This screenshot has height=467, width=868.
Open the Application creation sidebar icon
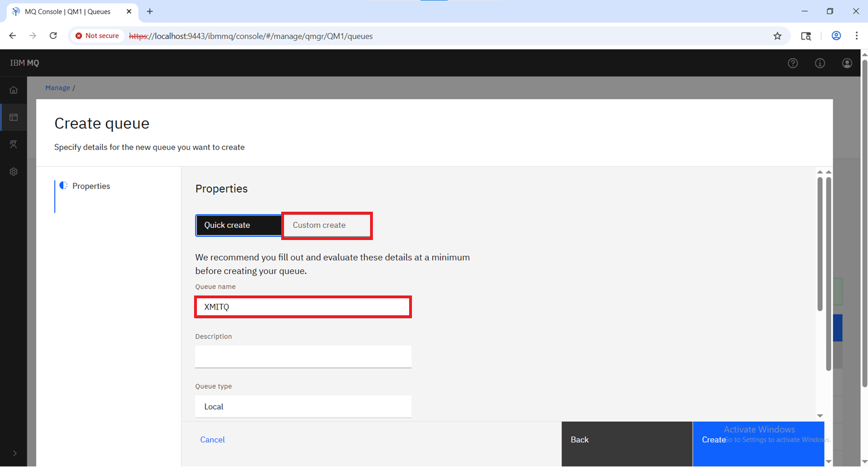pos(14,144)
